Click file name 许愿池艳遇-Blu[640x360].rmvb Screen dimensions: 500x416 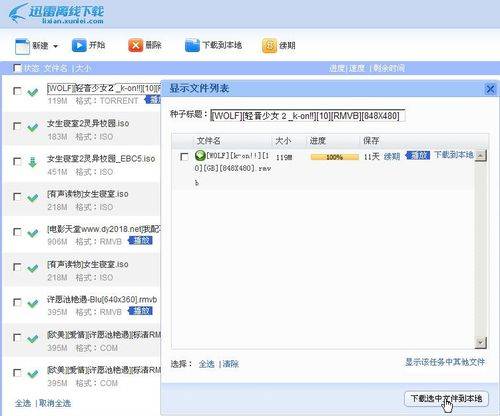tap(102, 299)
